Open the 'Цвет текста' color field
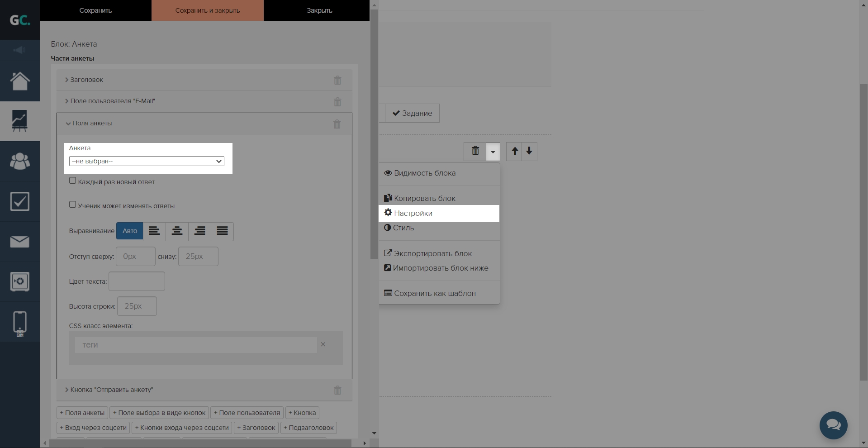The image size is (868, 448). [x=137, y=281]
